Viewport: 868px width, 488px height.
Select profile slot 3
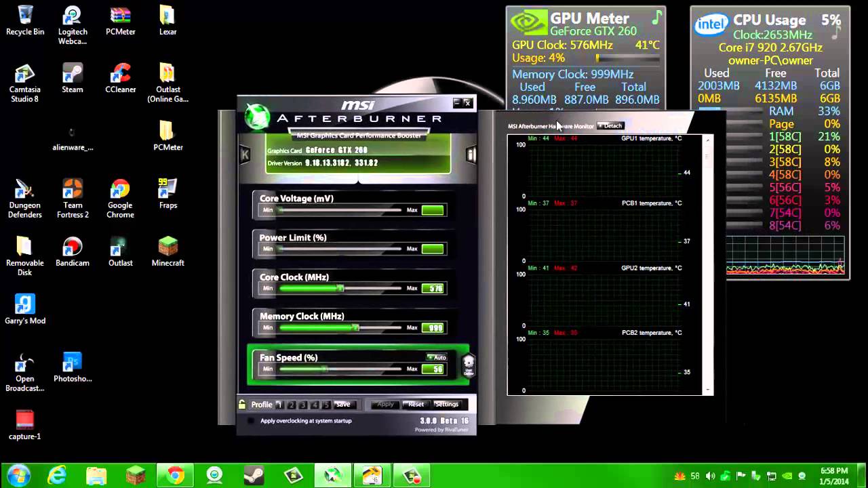click(303, 405)
